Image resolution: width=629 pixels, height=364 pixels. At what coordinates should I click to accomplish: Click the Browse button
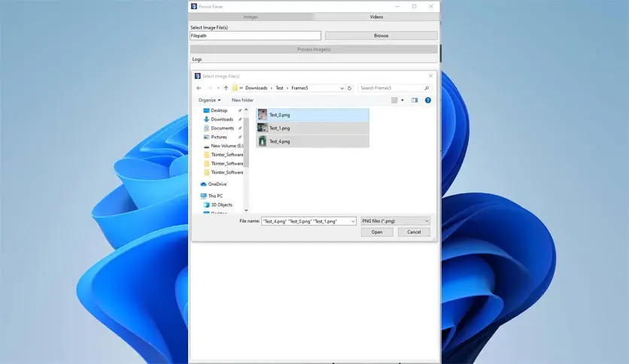pos(381,35)
